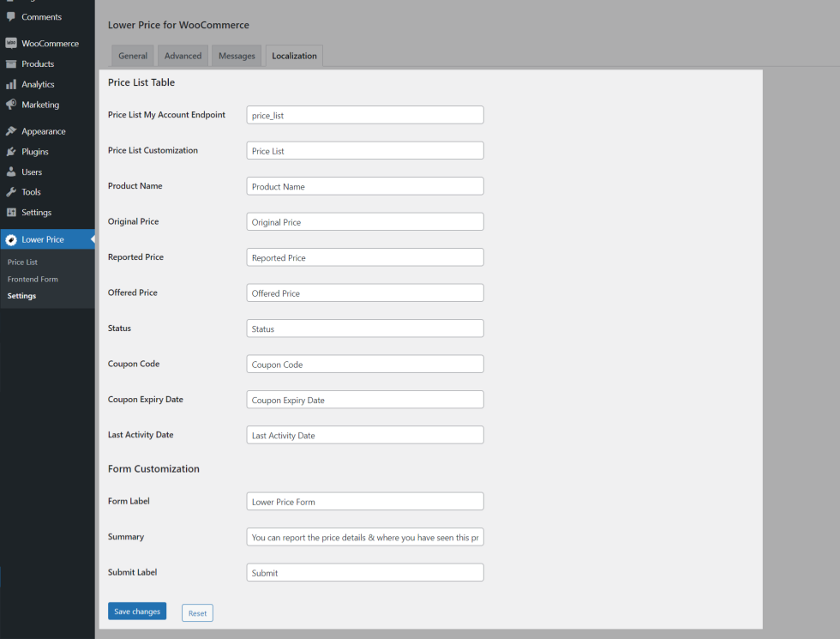Open the Advanced settings tab
This screenshot has height=639, width=840.
click(183, 56)
